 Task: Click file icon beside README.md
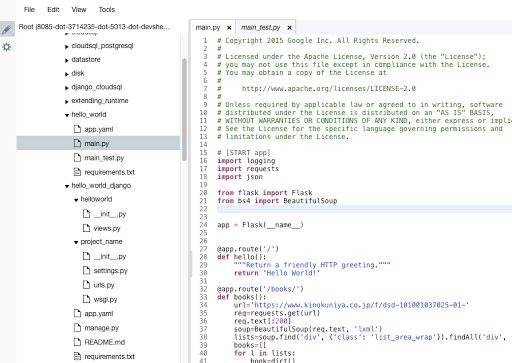(x=77, y=342)
